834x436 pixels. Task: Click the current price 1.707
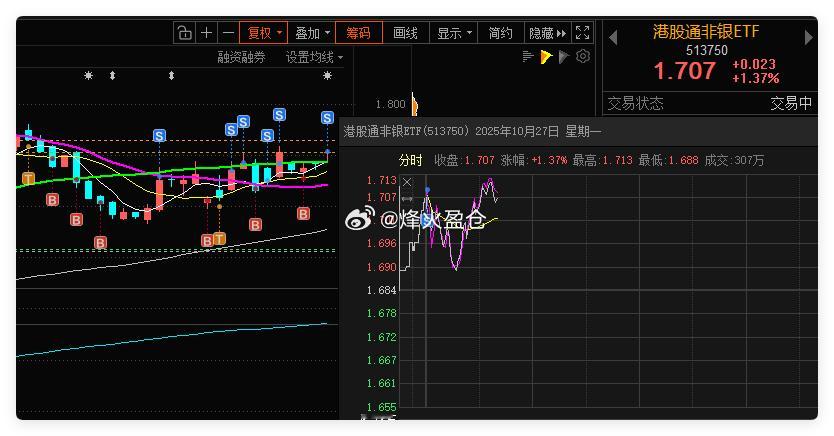pos(684,71)
